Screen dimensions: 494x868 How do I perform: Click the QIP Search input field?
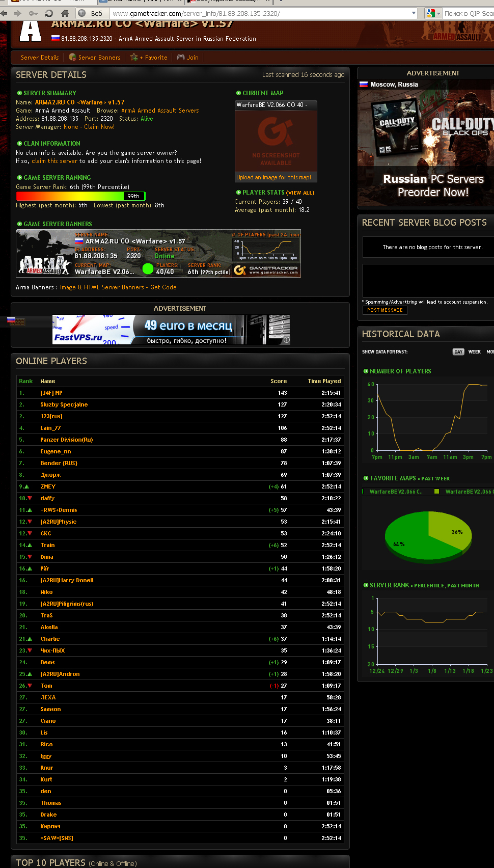[469, 13]
